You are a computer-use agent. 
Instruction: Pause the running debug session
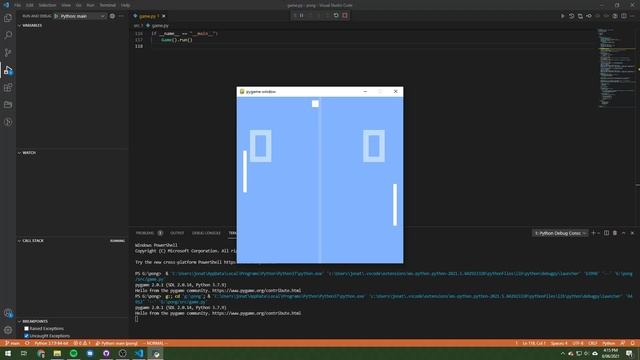click(302, 16)
